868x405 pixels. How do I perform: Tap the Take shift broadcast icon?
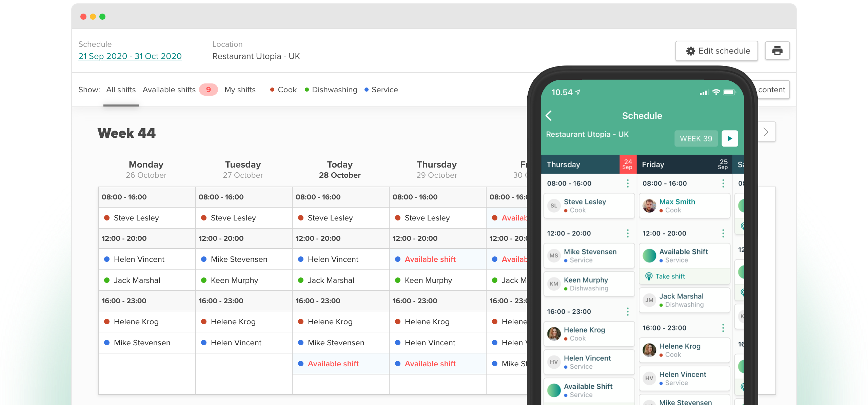649,276
